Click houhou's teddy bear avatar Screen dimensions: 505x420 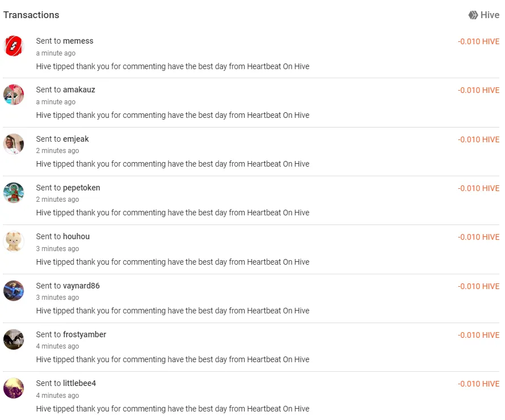coord(14,241)
